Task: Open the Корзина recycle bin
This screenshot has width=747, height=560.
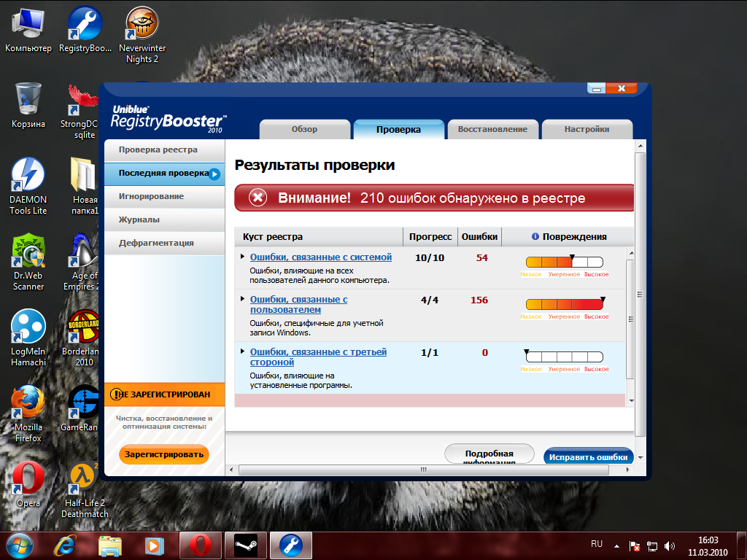Action: point(28,105)
